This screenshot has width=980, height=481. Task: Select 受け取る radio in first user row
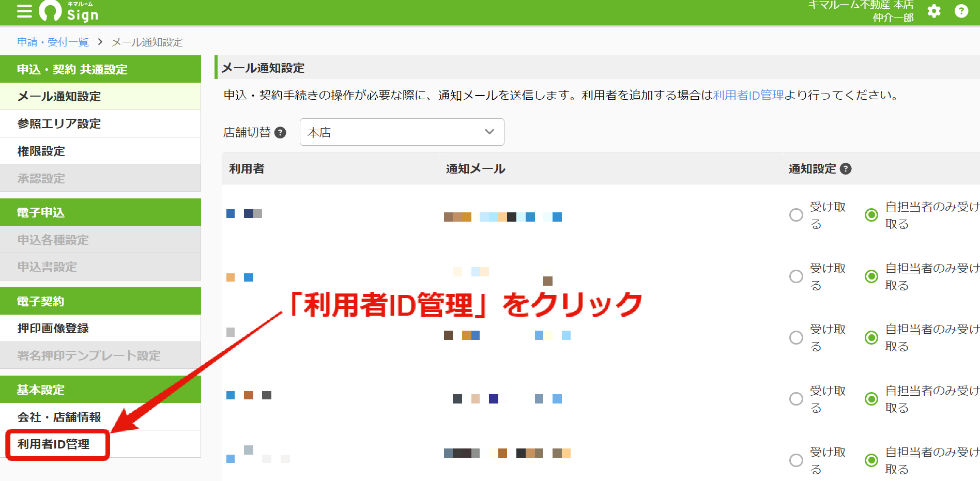tap(796, 215)
